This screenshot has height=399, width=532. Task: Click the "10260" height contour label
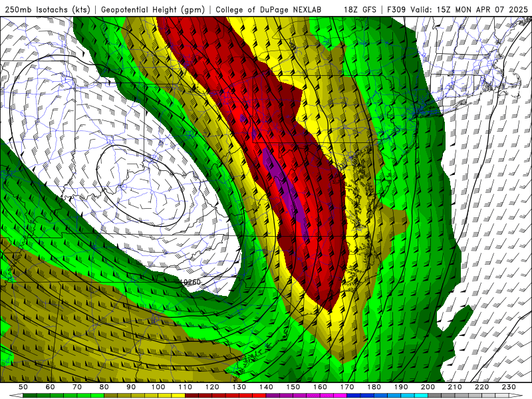(191, 282)
